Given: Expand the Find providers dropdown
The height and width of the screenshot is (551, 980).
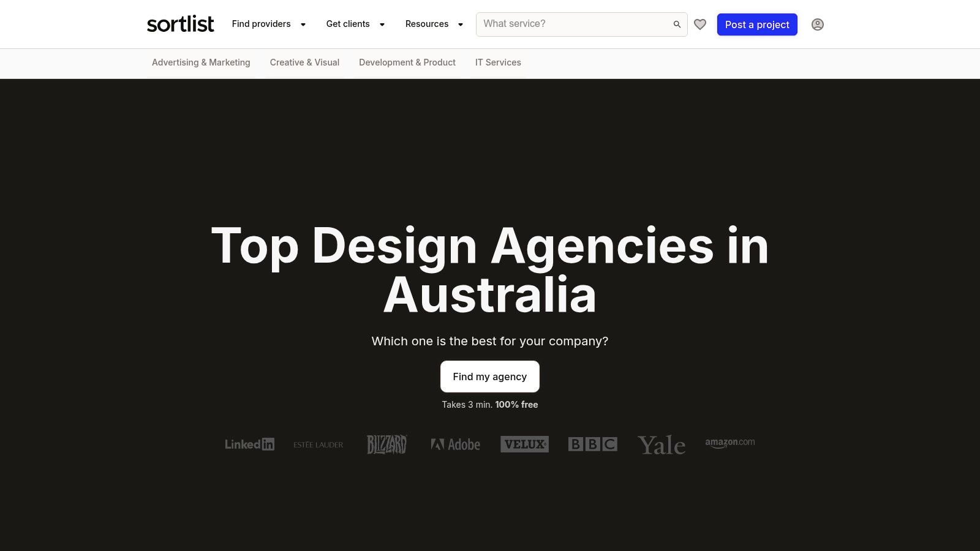Looking at the screenshot, I should tap(267, 24).
